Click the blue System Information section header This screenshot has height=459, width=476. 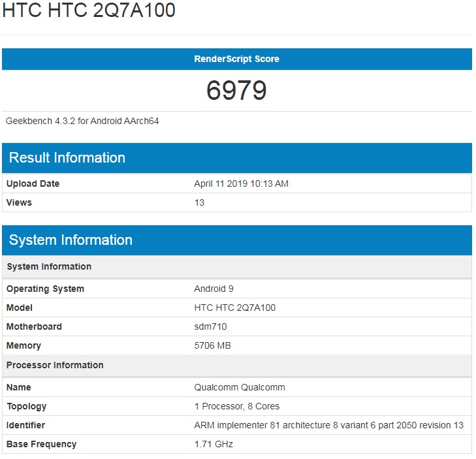coord(71,240)
